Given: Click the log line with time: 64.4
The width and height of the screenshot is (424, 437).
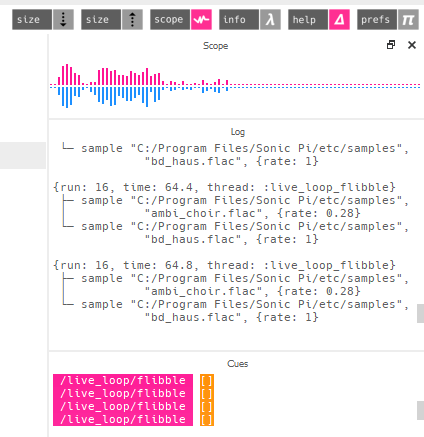Looking at the screenshot, I should [x=224, y=187].
